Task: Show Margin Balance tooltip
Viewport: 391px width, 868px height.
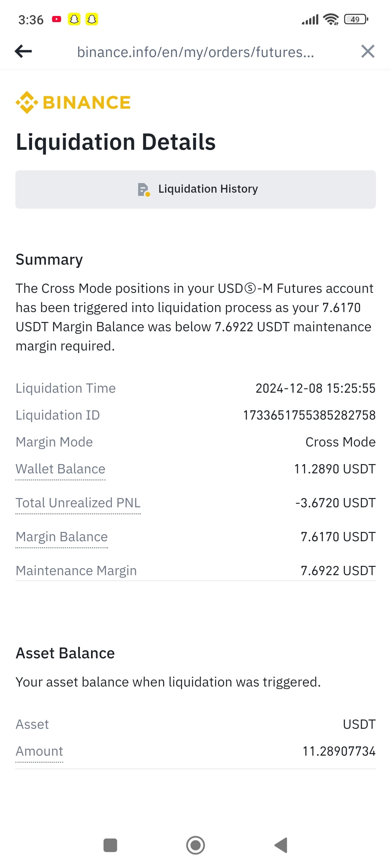Action: [x=62, y=537]
